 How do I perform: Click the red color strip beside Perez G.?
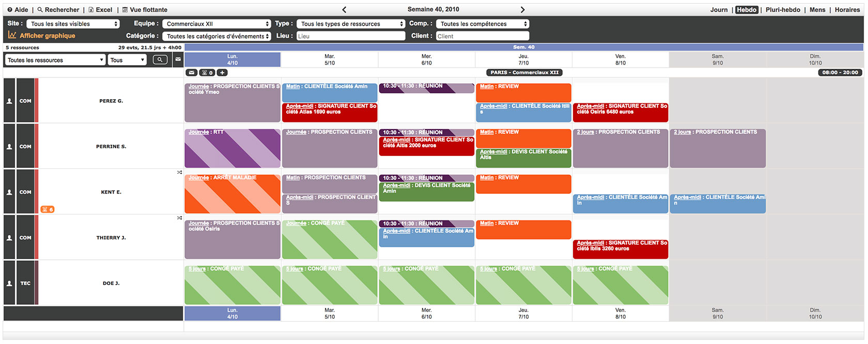click(x=37, y=101)
